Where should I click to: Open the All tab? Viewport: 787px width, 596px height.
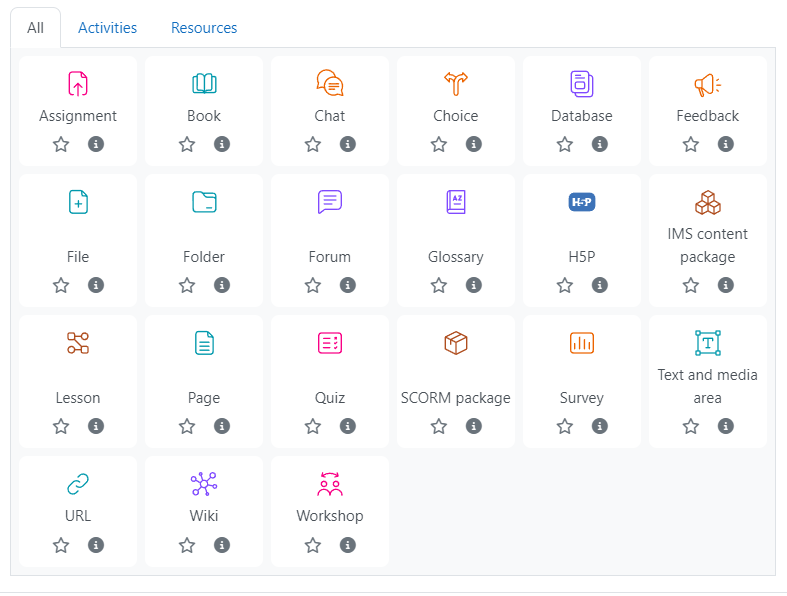pyautogui.click(x=36, y=28)
